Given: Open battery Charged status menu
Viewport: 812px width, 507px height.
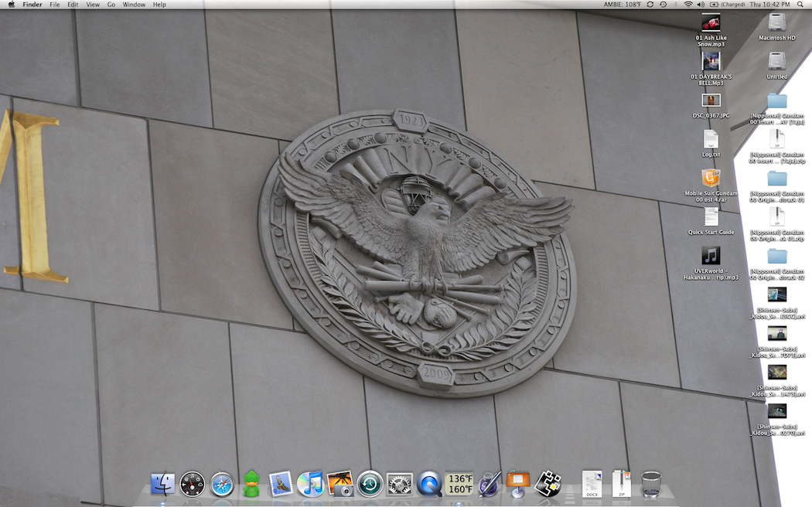Looking at the screenshot, I should pos(727,4).
